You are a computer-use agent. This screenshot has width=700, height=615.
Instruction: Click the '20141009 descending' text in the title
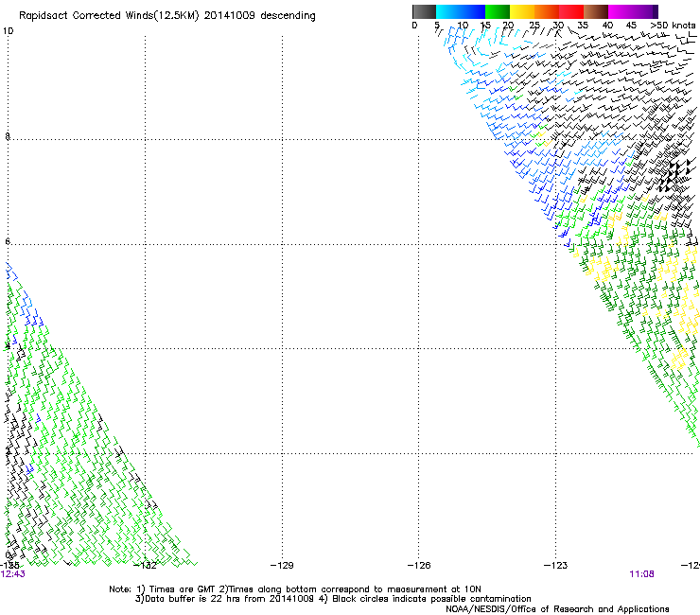[260, 15]
